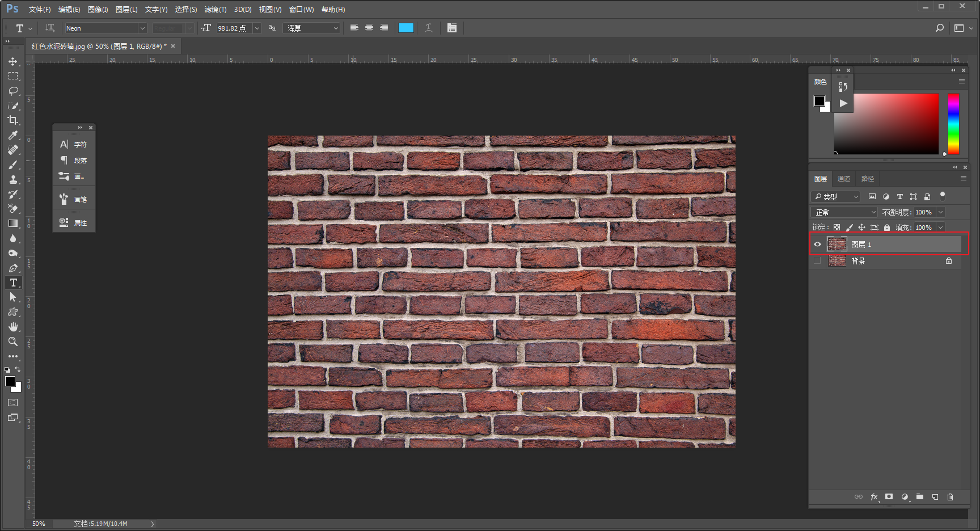The image size is (980, 531).
Task: Select the Lasso tool
Action: point(13,91)
